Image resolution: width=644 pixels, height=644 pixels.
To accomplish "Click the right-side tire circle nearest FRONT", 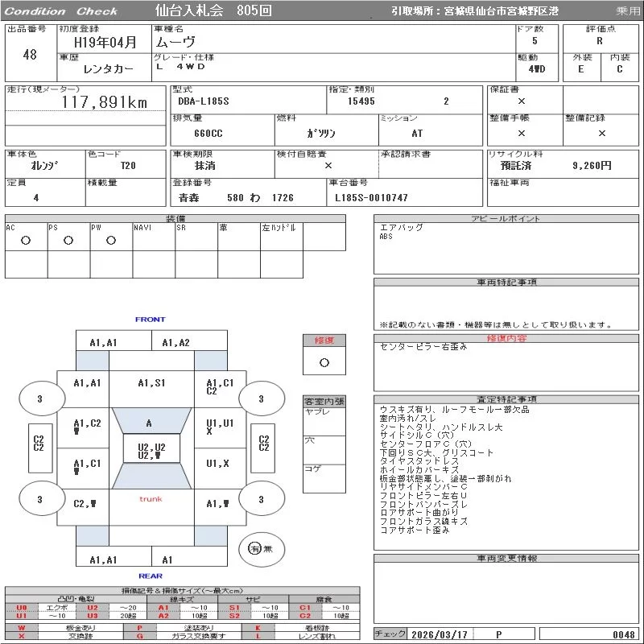I will [261, 398].
